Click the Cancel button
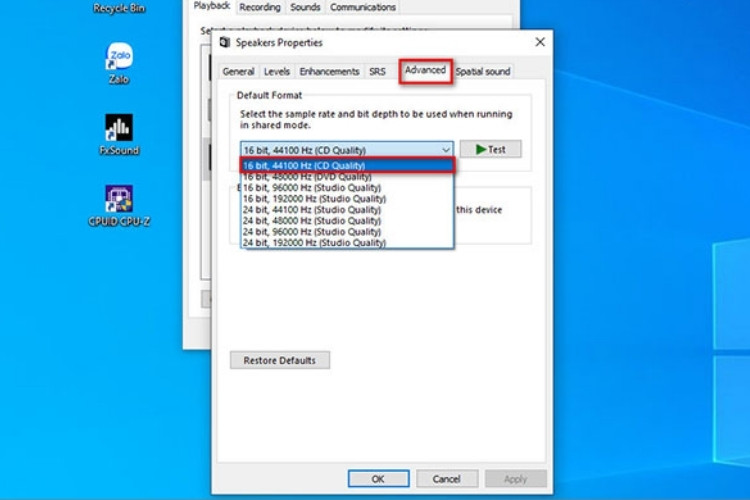This screenshot has width=750, height=500. pyautogui.click(x=447, y=479)
